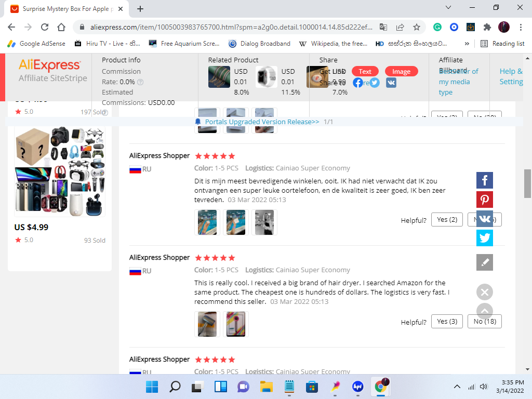Share via SiteStripe VK icon
532x399 pixels.
391,83
